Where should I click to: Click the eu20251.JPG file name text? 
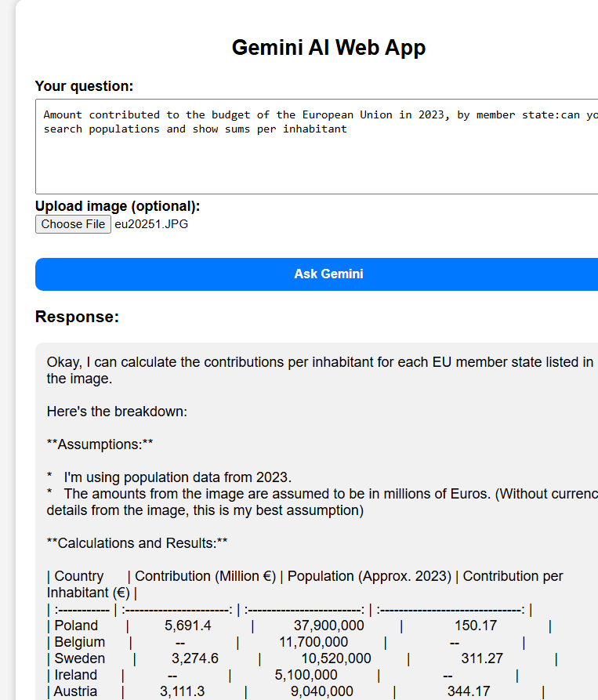(x=151, y=224)
